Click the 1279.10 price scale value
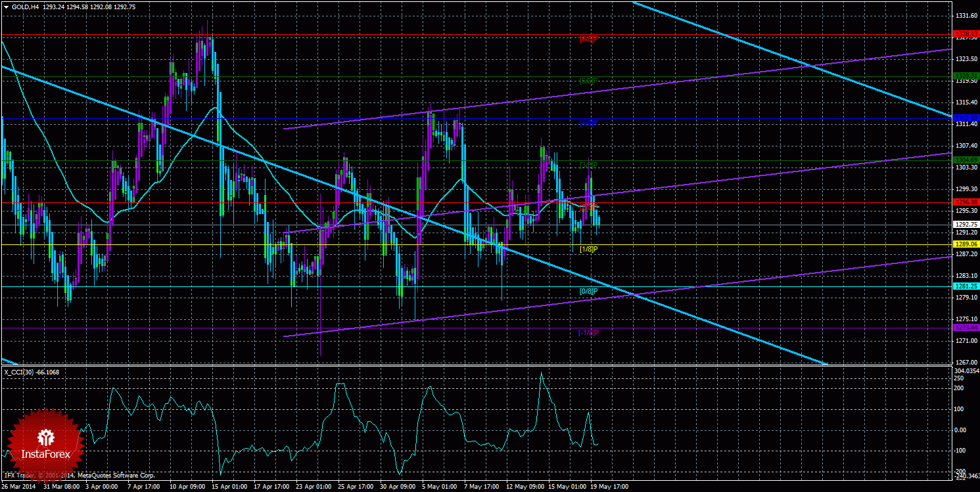The height and width of the screenshot is (492, 980). [966, 297]
